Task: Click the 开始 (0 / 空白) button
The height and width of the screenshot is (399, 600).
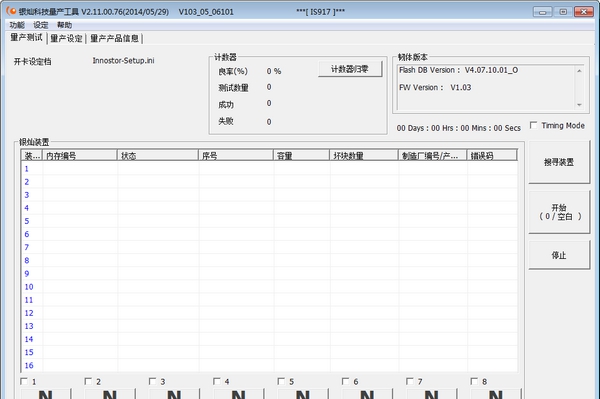Action: pos(559,212)
